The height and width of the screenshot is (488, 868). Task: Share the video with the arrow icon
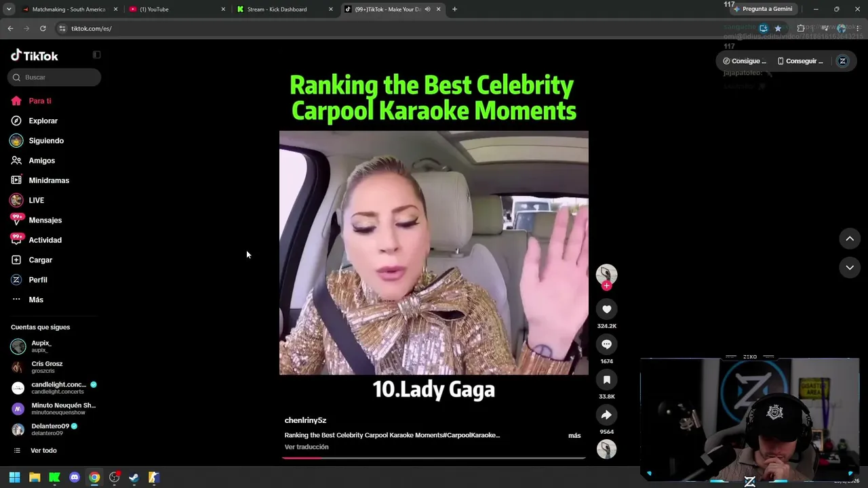[607, 415]
